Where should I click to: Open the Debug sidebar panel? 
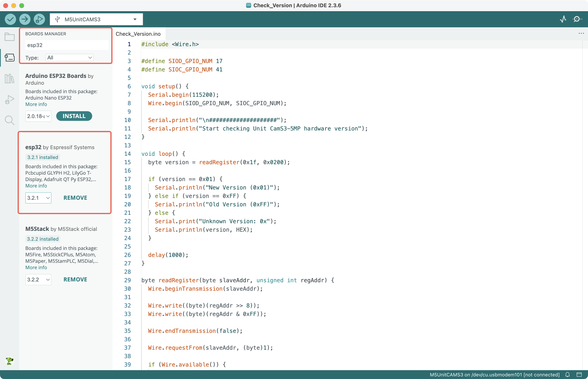[10, 99]
